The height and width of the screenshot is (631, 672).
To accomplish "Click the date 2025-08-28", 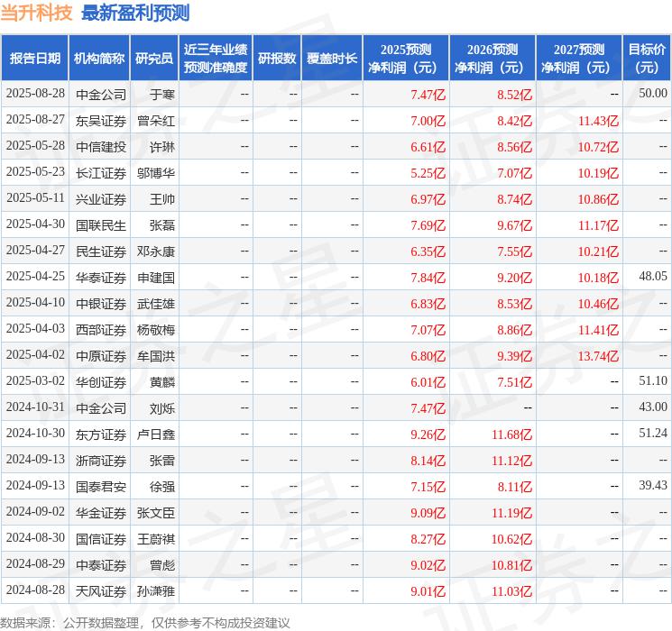I will [x=35, y=94].
